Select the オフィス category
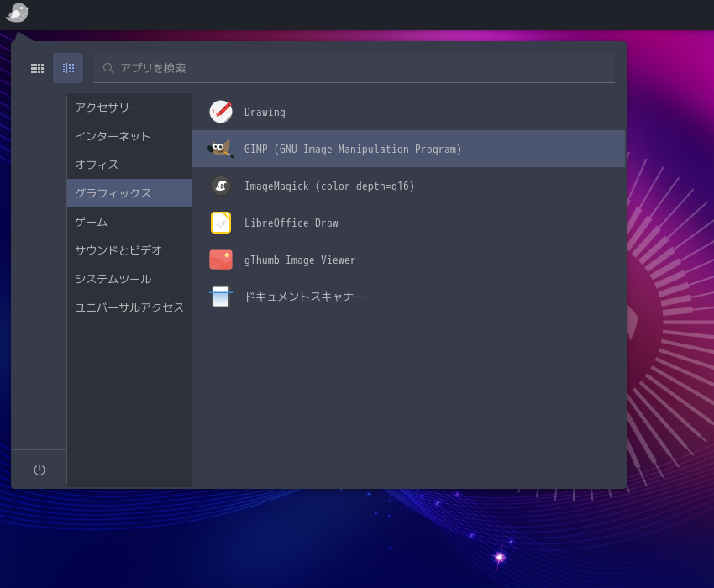The width and height of the screenshot is (714, 588). point(129,165)
